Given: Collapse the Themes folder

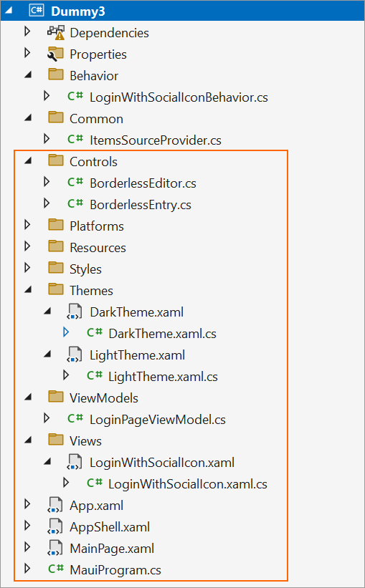Looking at the screenshot, I should coord(28,290).
